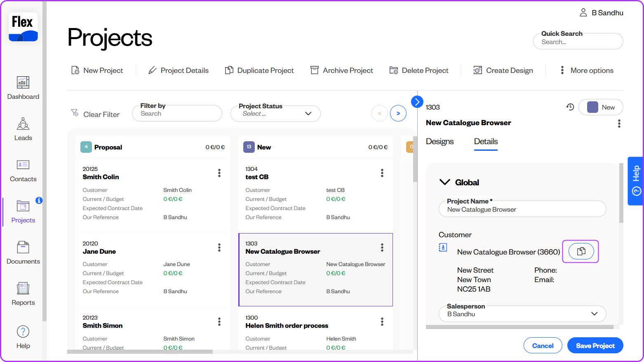Collapse the details panel with blue arrow
The width and height of the screenshot is (644, 362).
pos(417,101)
